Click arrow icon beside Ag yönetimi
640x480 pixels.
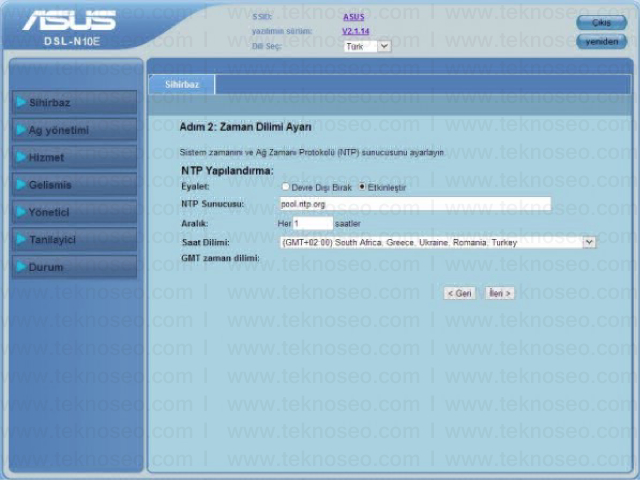(x=21, y=130)
